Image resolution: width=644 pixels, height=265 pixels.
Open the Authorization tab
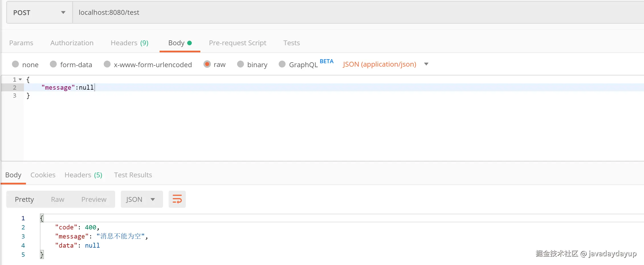tap(72, 43)
